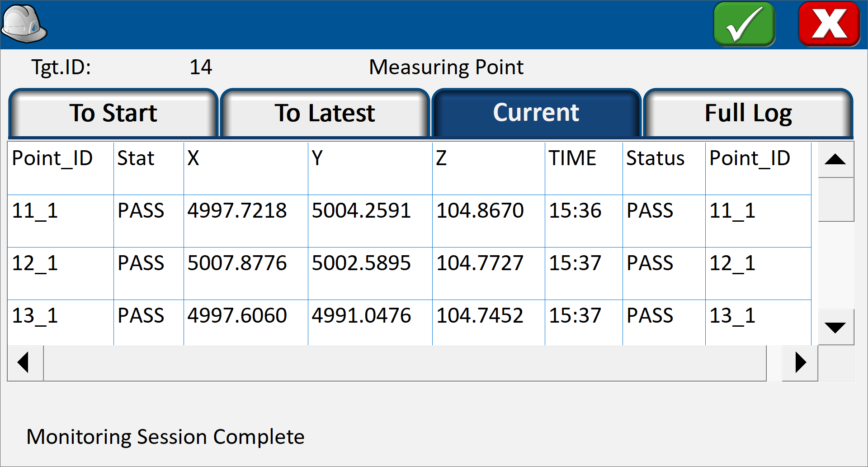Click the 15:37 time in row 13_1

coord(584,322)
